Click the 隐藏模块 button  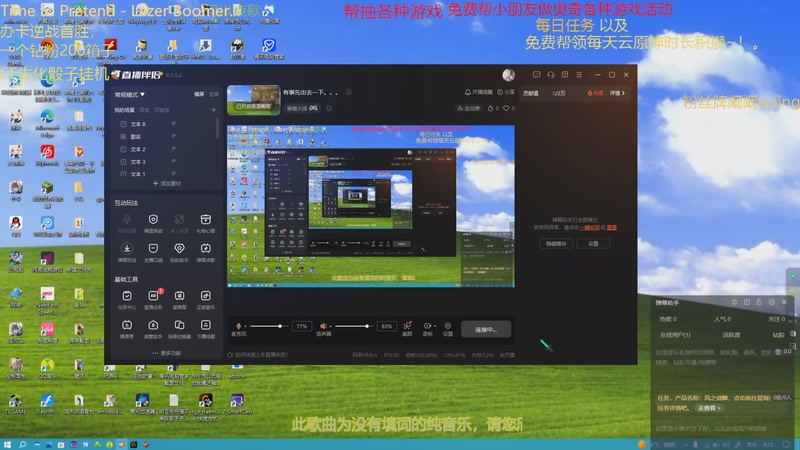pos(556,243)
